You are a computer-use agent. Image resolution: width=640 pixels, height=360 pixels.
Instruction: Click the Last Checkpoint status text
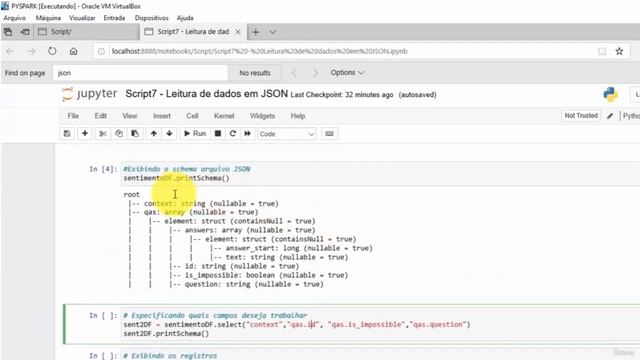click(x=342, y=95)
